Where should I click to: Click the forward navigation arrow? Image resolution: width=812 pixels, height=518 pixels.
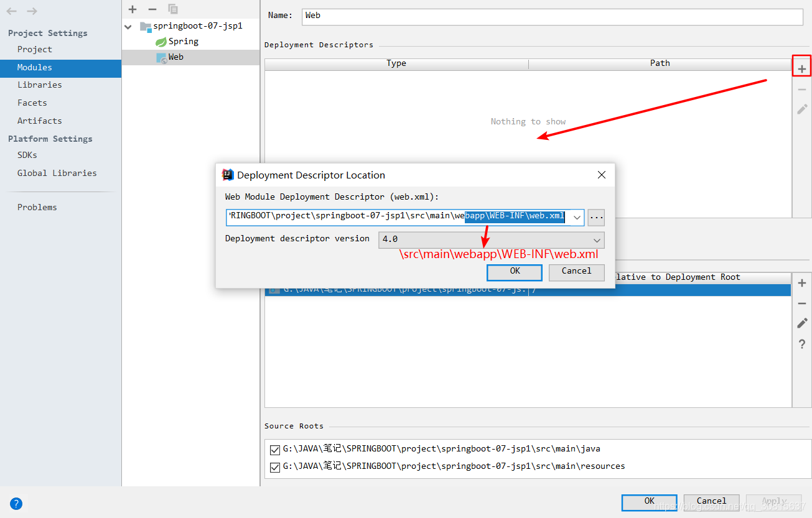32,11
